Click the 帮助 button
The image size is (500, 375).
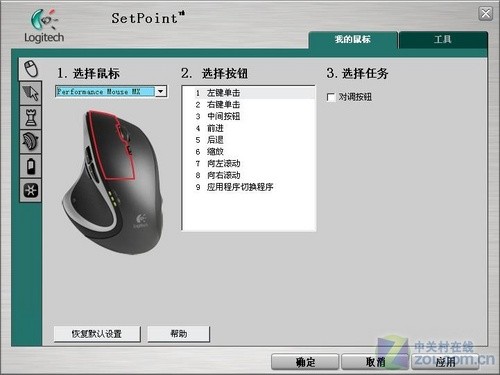tap(178, 334)
